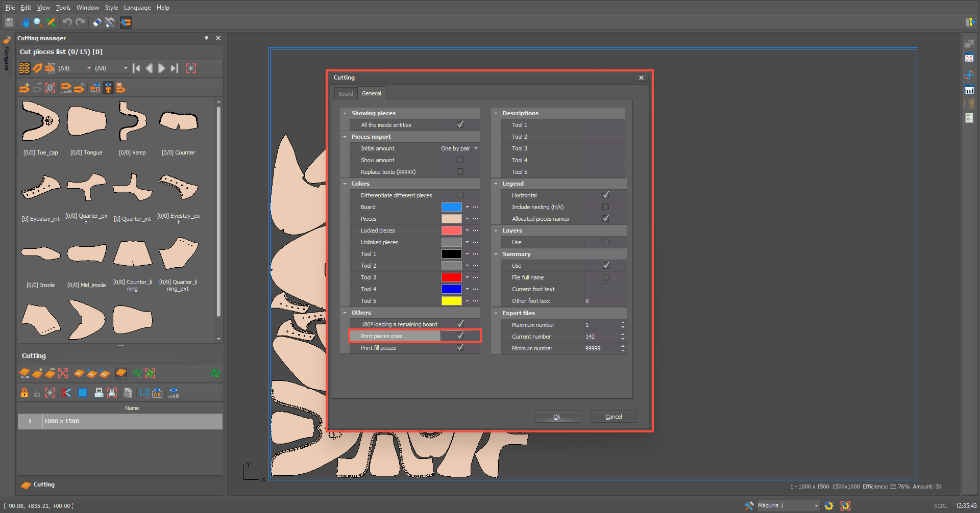The width and height of the screenshot is (980, 513).
Task: Uncheck the Legend Horizontal checkbox
Action: tap(605, 195)
